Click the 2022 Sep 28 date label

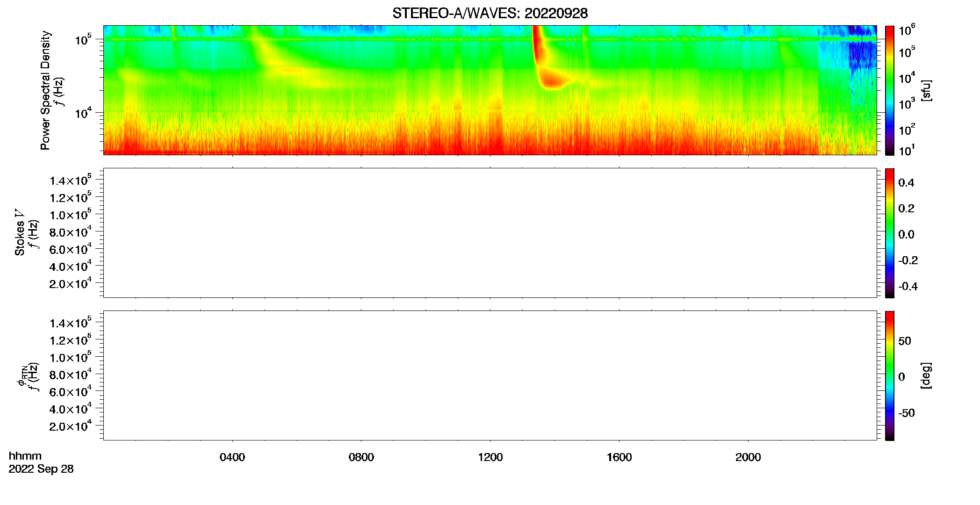point(41,469)
